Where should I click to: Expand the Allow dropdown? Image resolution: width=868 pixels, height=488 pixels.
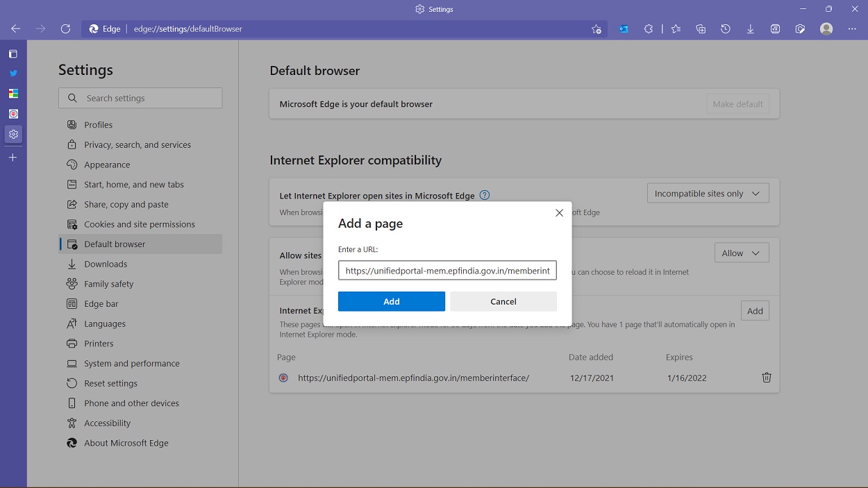(742, 253)
